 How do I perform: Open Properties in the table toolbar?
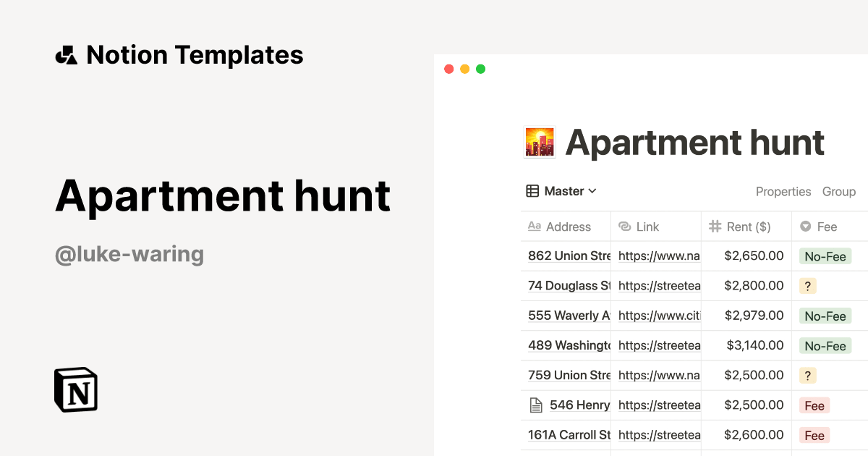tap(783, 192)
